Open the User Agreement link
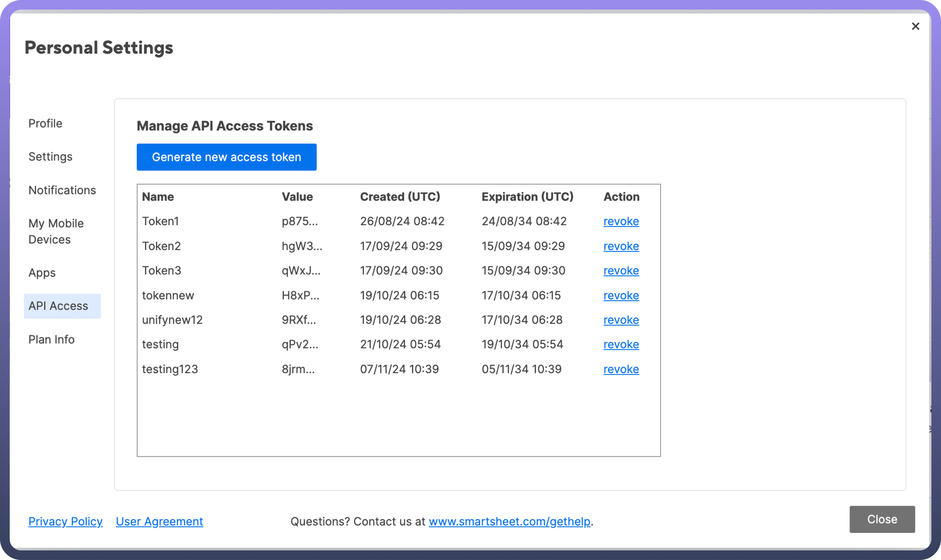The image size is (941, 560). pos(159,521)
